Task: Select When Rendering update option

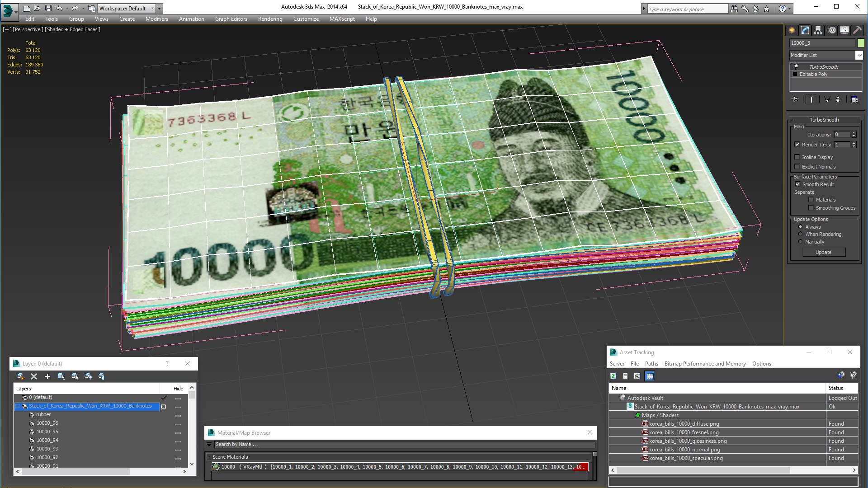Action: [x=800, y=234]
